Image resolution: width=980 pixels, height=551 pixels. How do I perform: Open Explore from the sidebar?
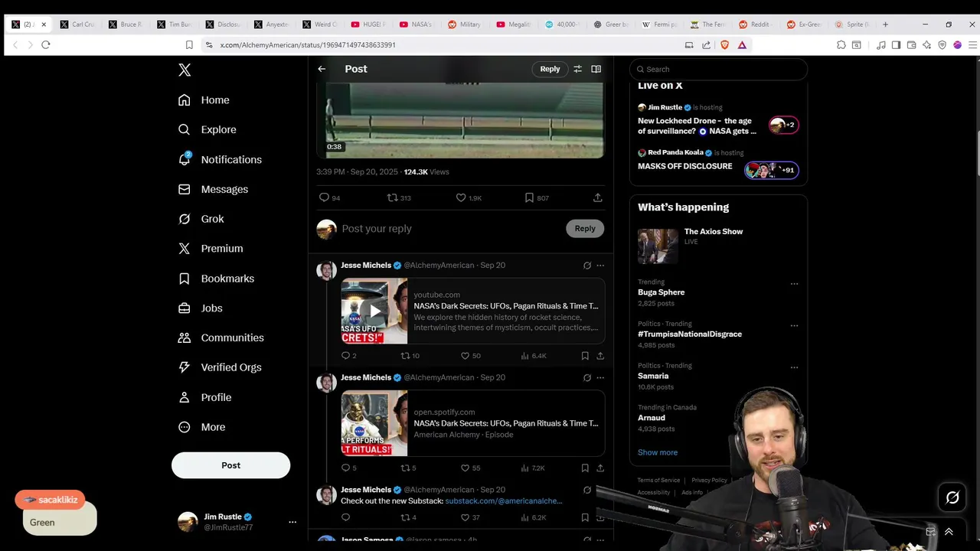(207, 130)
